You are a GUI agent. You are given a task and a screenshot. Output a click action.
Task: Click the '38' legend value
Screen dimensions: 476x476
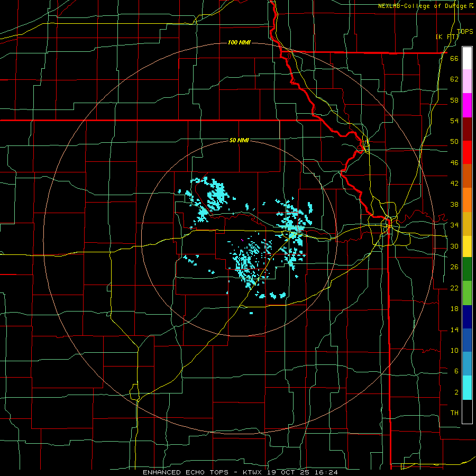pyautogui.click(x=454, y=205)
